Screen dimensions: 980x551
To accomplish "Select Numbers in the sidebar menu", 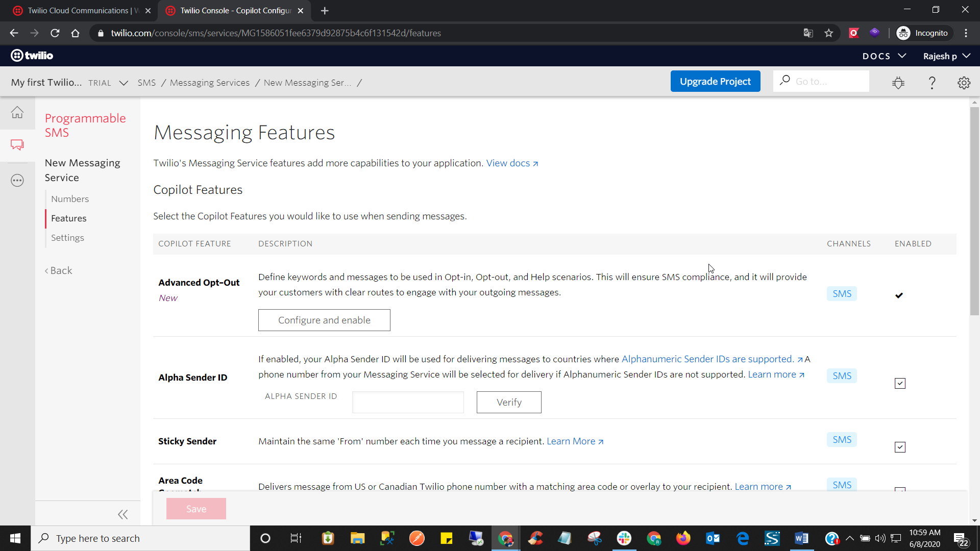I will [x=70, y=199].
